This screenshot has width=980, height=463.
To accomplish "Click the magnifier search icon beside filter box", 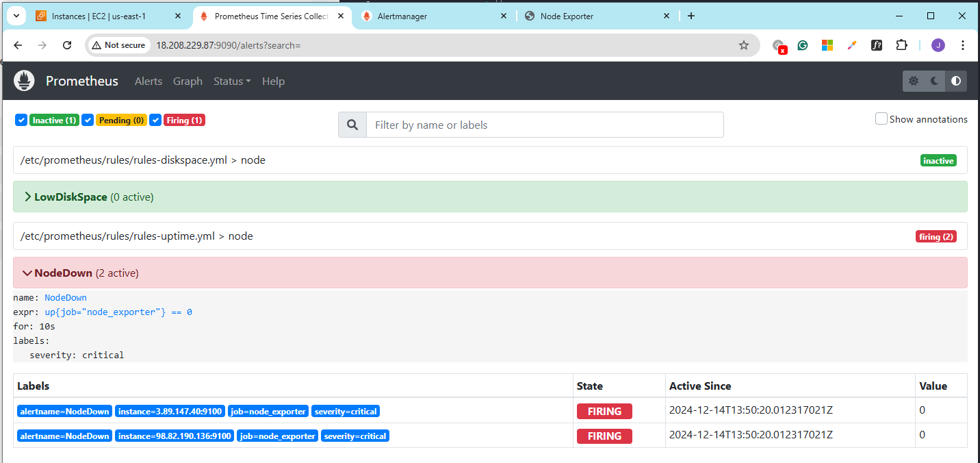I will pos(352,125).
